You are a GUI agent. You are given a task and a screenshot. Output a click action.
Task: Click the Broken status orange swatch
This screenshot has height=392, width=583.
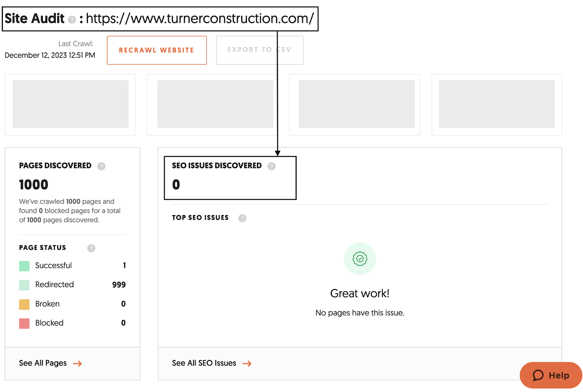pyautogui.click(x=24, y=304)
